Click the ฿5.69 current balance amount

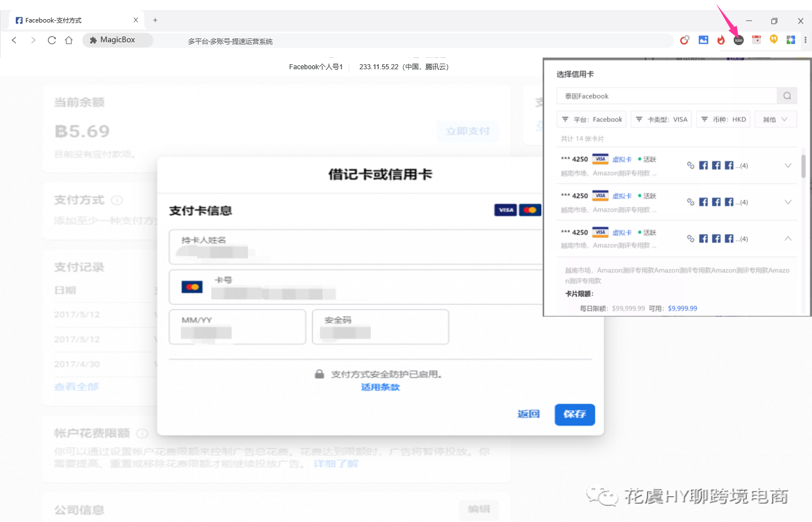[82, 131]
